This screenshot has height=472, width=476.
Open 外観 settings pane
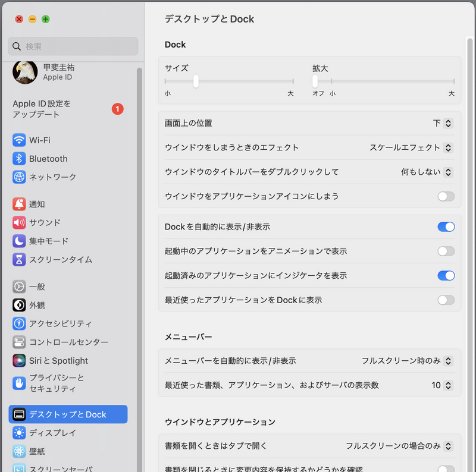[68, 305]
